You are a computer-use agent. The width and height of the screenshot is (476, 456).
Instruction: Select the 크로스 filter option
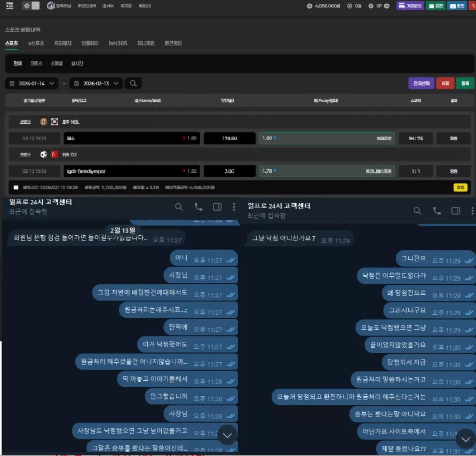[36, 63]
